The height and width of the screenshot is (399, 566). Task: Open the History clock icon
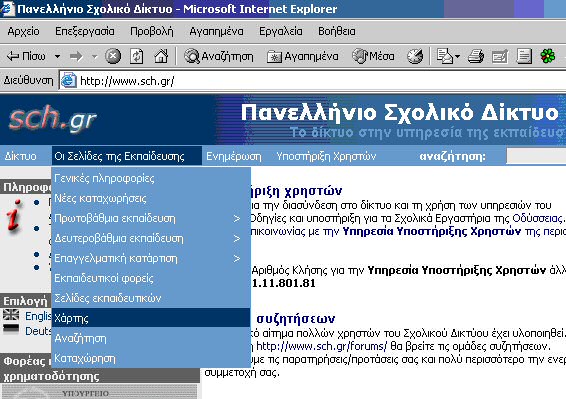pyautogui.click(x=415, y=56)
